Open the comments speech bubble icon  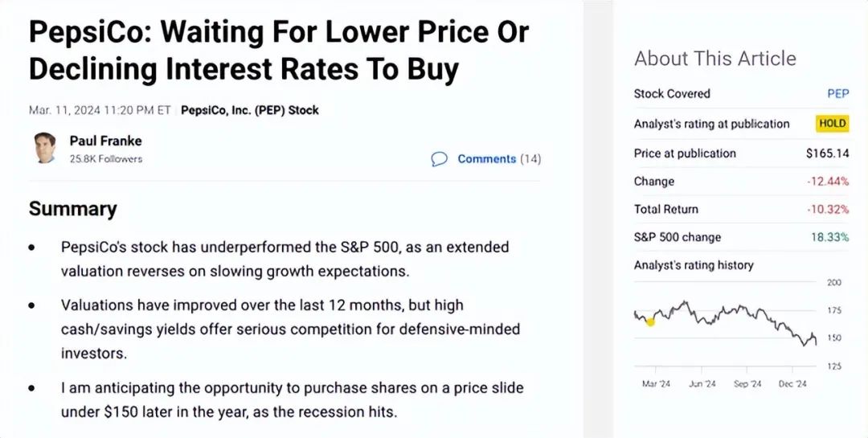click(x=439, y=159)
